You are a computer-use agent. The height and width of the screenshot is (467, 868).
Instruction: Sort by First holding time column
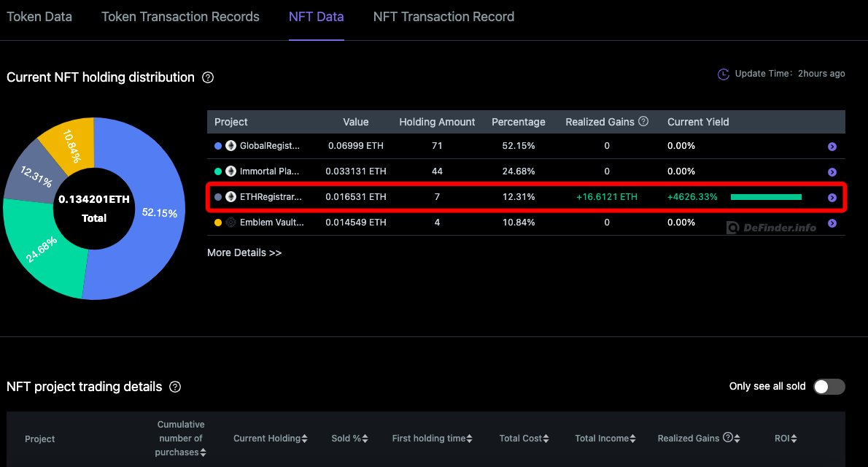470,439
